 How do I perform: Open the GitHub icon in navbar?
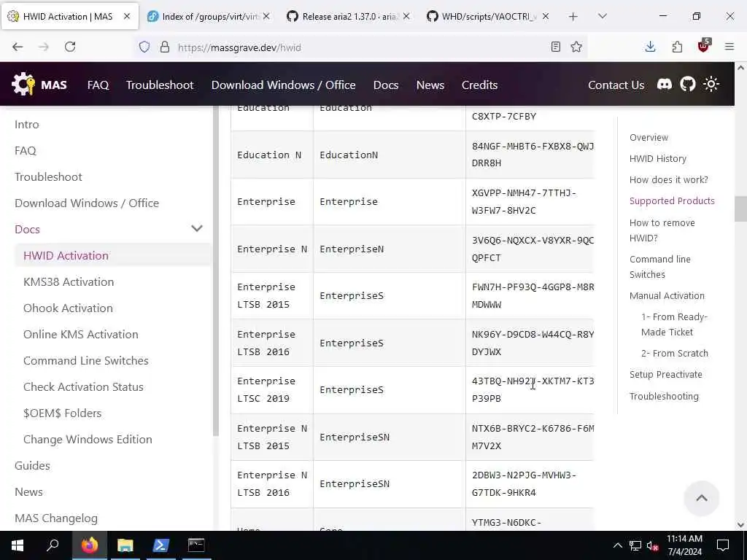687,85
